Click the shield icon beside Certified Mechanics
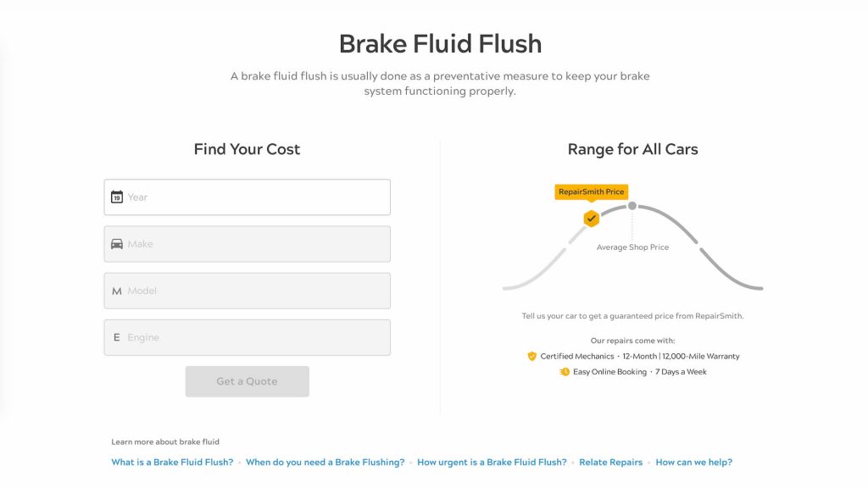The height and width of the screenshot is (488, 868). 533,356
